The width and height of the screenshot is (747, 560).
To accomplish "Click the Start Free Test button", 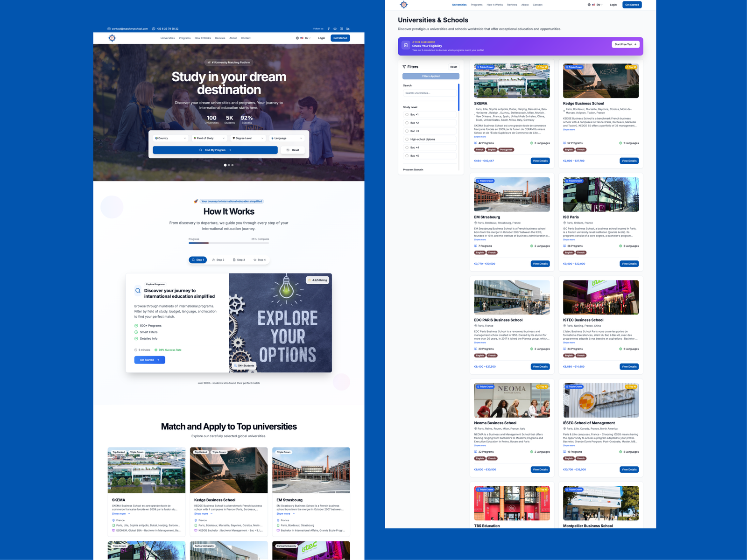I will point(626,44).
